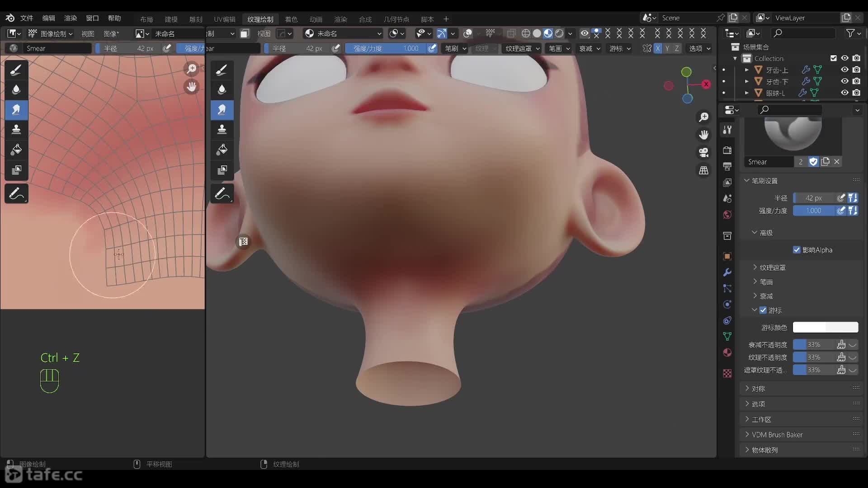Toggle the 游标 checkbox in brush panel
The height and width of the screenshot is (488, 868).
(x=763, y=310)
